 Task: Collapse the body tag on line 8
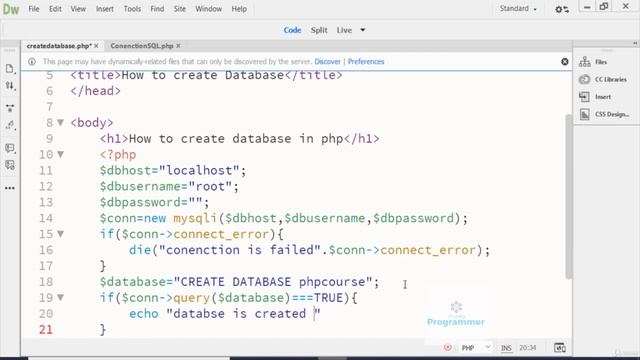coord(60,122)
